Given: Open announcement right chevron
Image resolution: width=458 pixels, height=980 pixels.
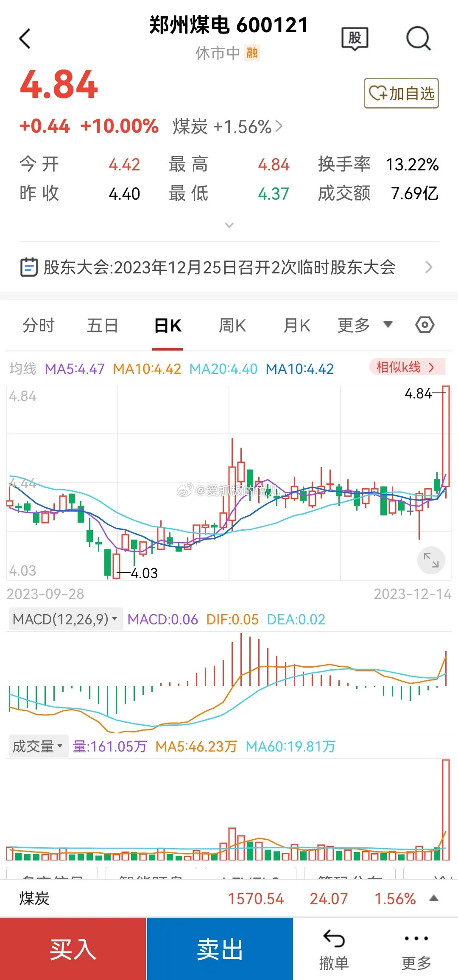Looking at the screenshot, I should [x=429, y=267].
